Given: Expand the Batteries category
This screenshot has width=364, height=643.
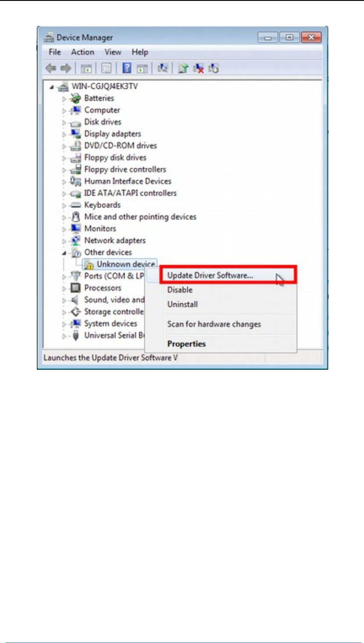Looking at the screenshot, I should (x=64, y=98).
